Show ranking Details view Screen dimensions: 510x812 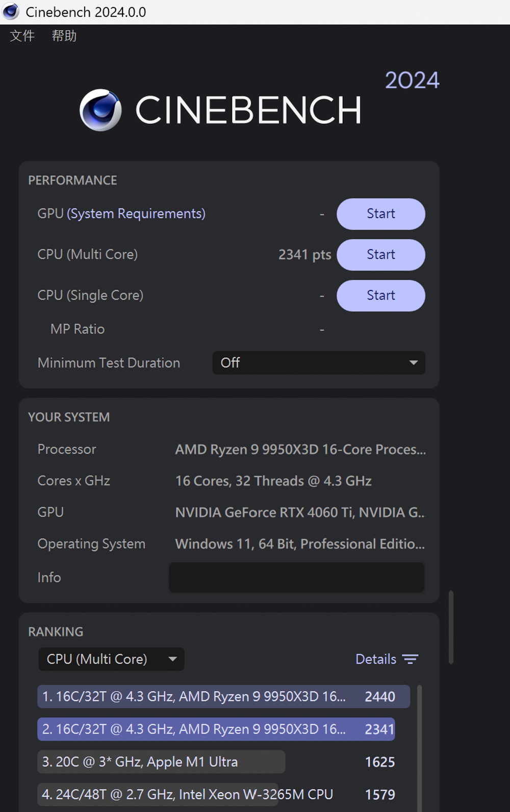click(376, 659)
